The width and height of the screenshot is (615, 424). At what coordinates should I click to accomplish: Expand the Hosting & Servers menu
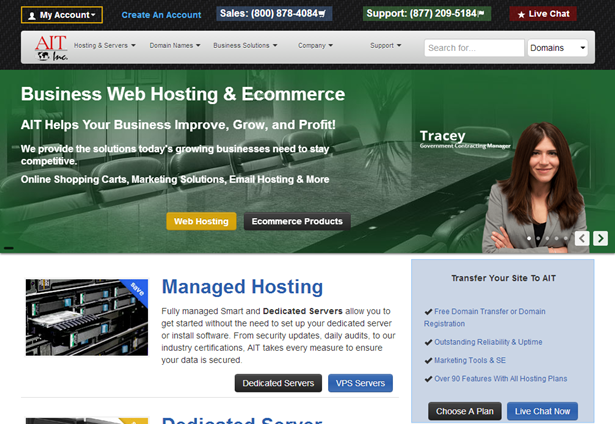pyautogui.click(x=105, y=45)
